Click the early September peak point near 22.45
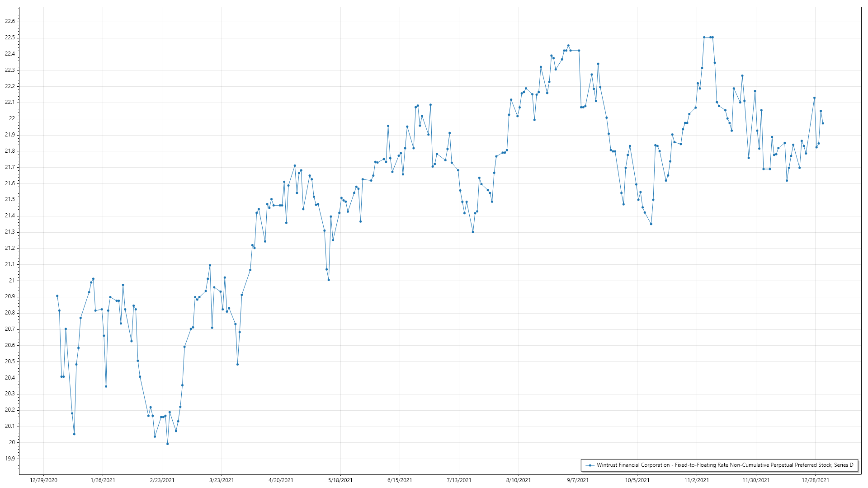 (x=568, y=46)
